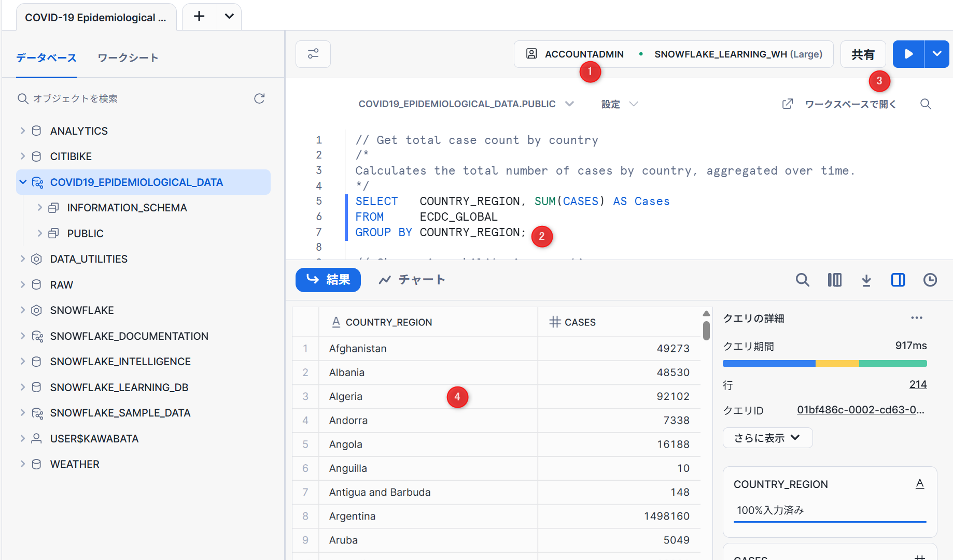The height and width of the screenshot is (560, 953).
Task: Click the results vertical scrollbar
Action: pos(706,330)
